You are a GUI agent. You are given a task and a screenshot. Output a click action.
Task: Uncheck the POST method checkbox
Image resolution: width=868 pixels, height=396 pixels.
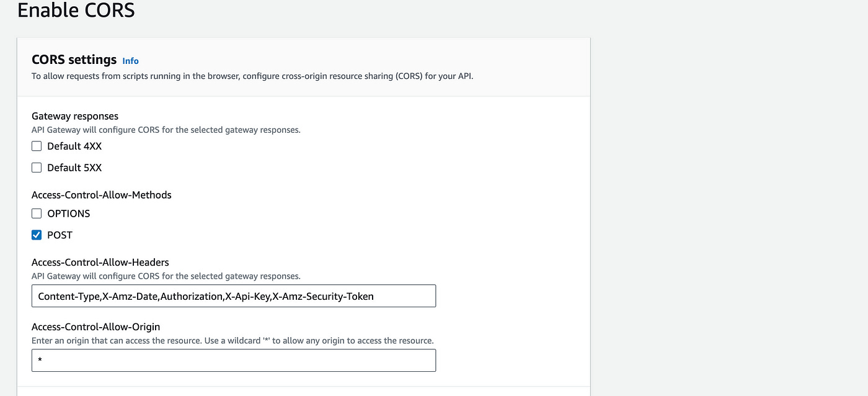coord(37,235)
